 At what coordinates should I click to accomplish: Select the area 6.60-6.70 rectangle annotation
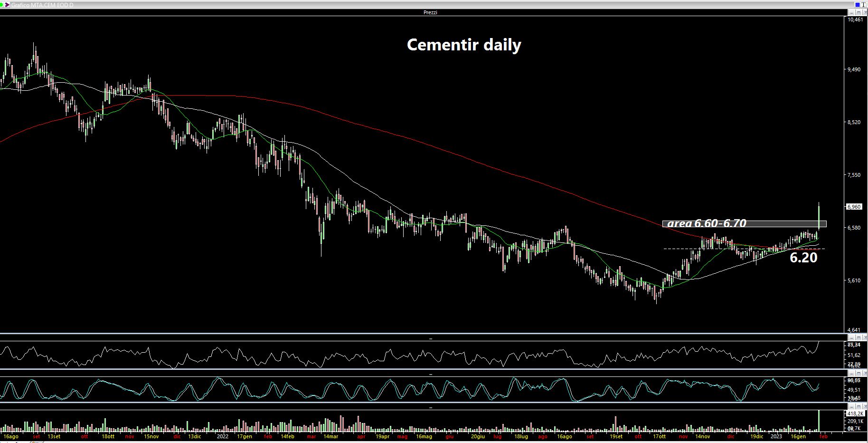pyautogui.click(x=744, y=223)
